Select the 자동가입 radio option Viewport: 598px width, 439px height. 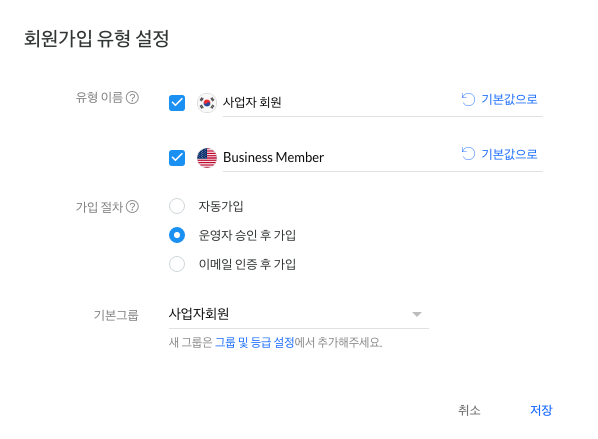177,206
